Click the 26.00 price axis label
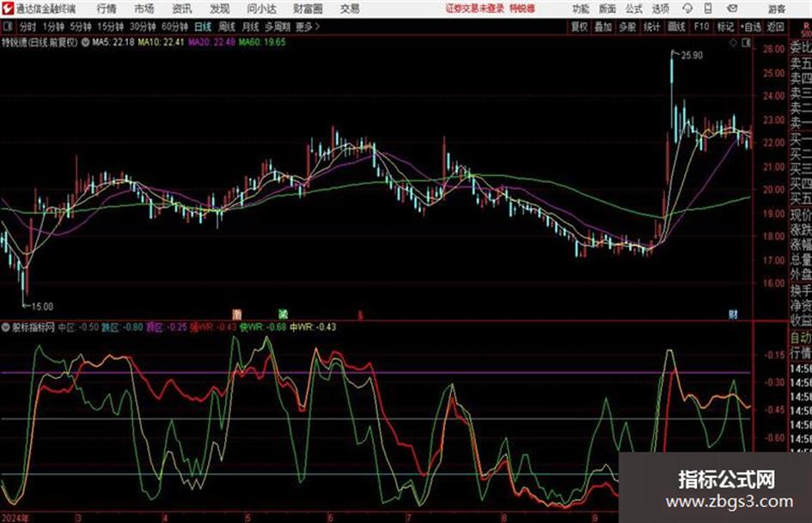812x523 pixels. pyautogui.click(x=773, y=49)
